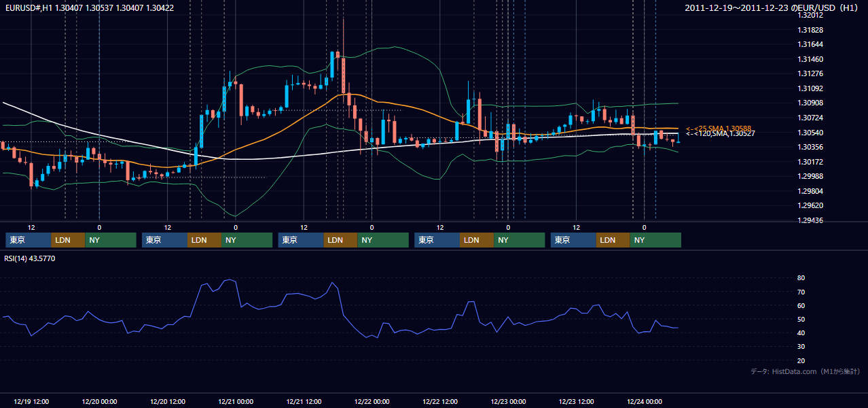Click the 12/21 12:00 time label

304,401
